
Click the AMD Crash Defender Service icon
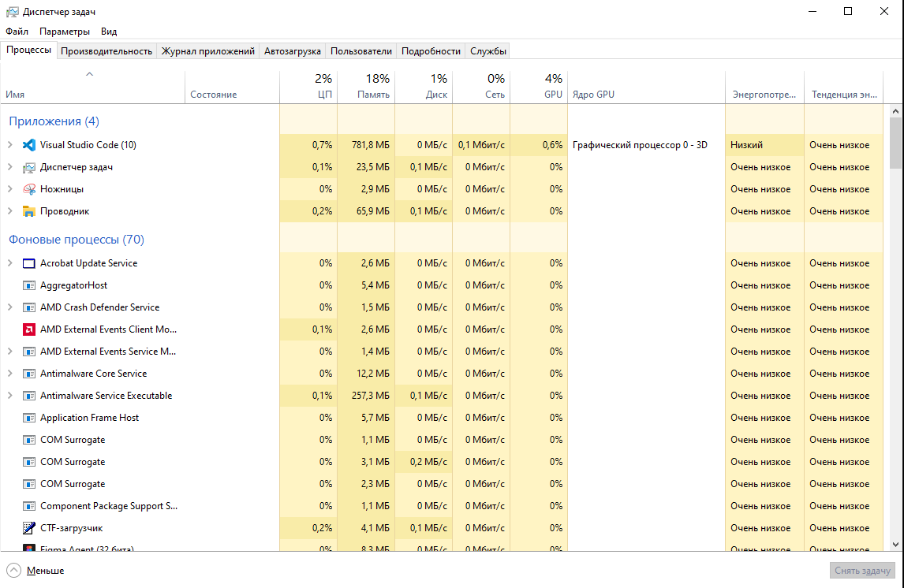pos(29,307)
